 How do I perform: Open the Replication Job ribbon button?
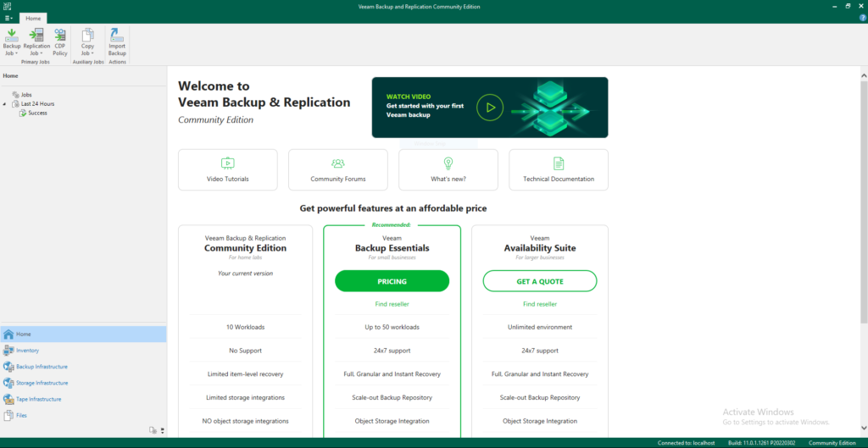click(x=36, y=42)
